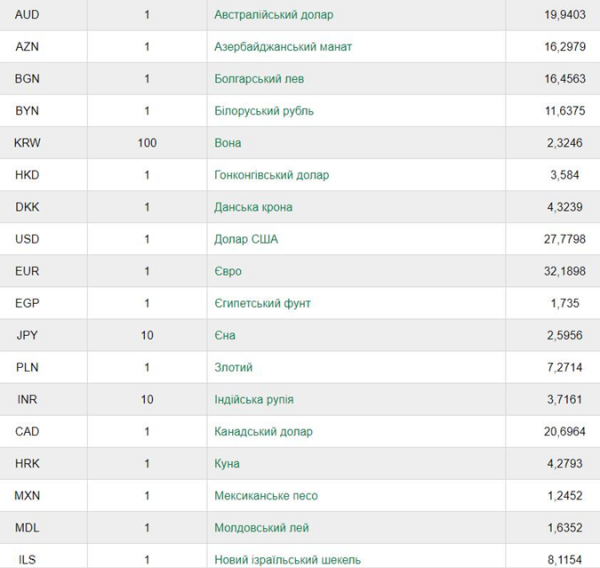The image size is (600, 568).
Task: Select the Індійська рупія link
Action: tap(254, 400)
